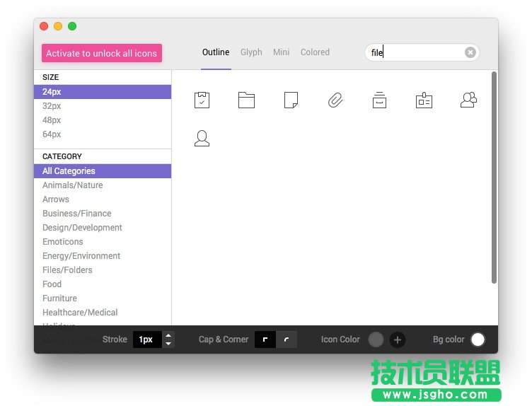
Task: Select the clipboard with checkmark icon
Action: [202, 100]
